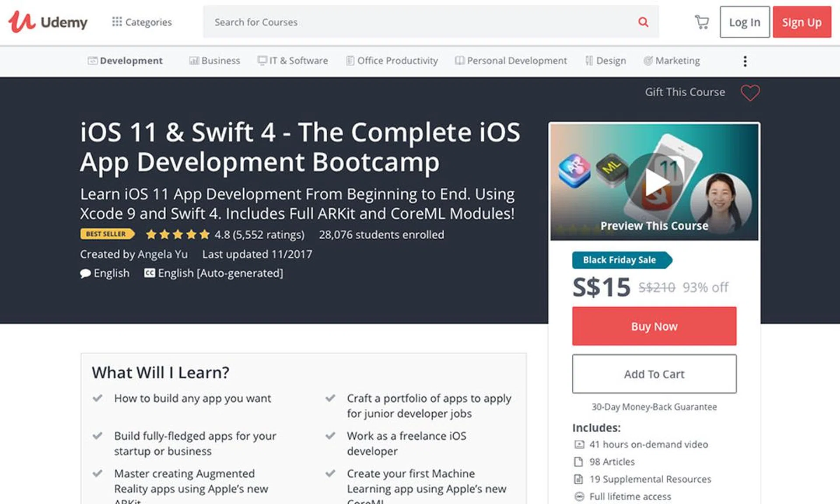Viewport: 840px width, 504px height.
Task: Click the English speech bubble icon
Action: click(85, 273)
